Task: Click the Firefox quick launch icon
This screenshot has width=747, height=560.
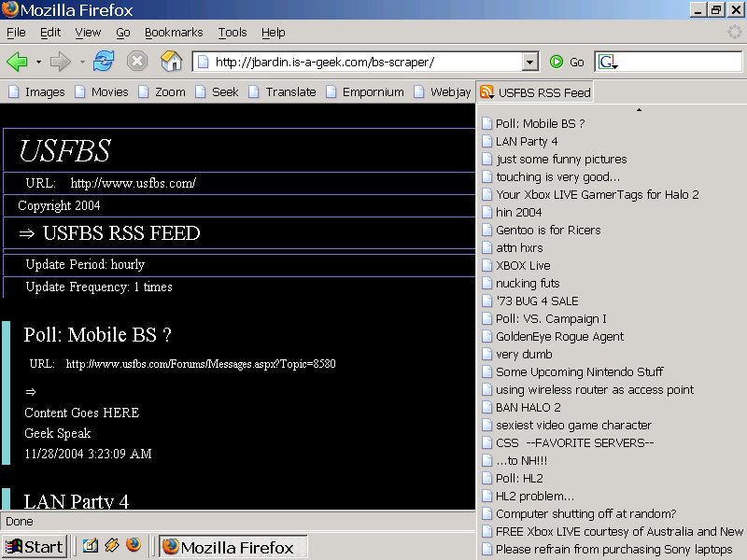Action: [x=134, y=545]
